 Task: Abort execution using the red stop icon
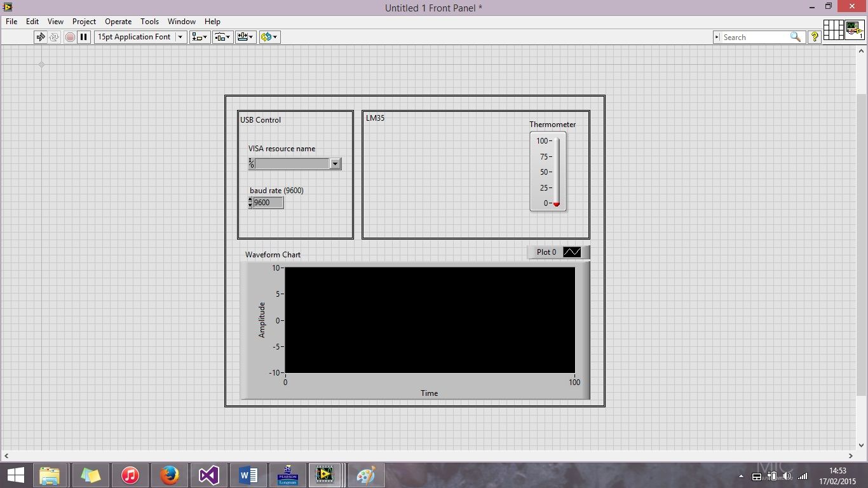pos(70,37)
